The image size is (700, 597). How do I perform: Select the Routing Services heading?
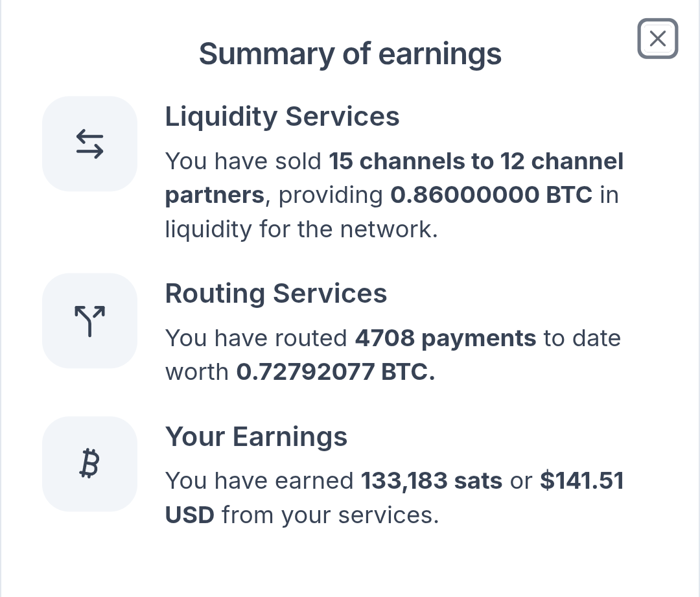(x=276, y=294)
